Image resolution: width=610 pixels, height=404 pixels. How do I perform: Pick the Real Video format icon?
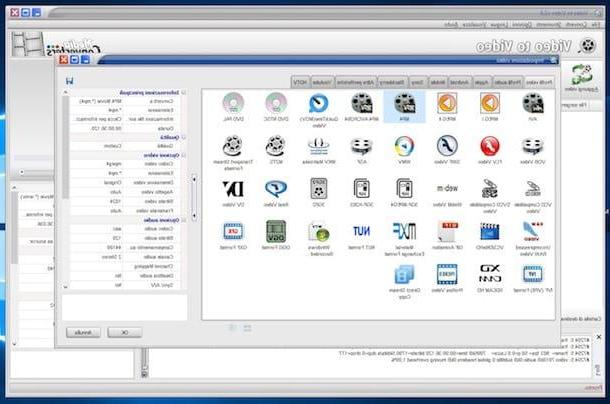pos(276,189)
